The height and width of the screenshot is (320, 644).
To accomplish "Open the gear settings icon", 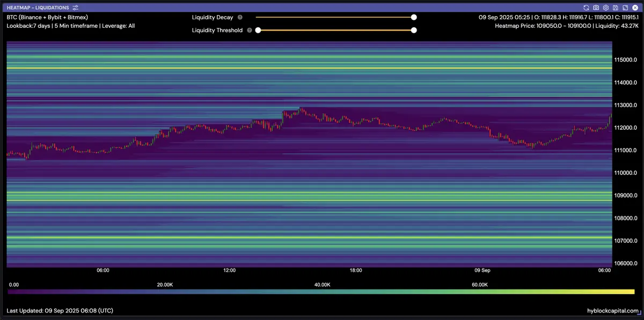I will coord(606,8).
